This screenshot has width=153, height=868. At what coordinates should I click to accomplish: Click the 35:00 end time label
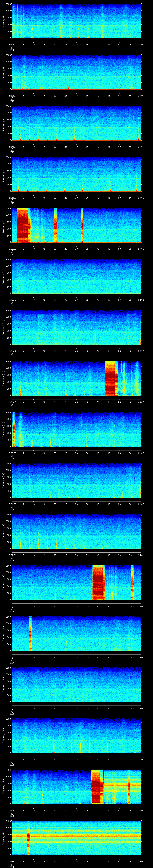[141, 657]
